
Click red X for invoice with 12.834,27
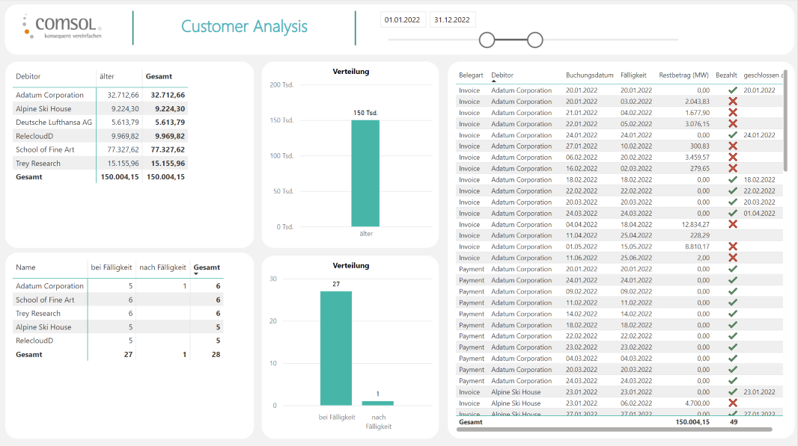click(733, 225)
